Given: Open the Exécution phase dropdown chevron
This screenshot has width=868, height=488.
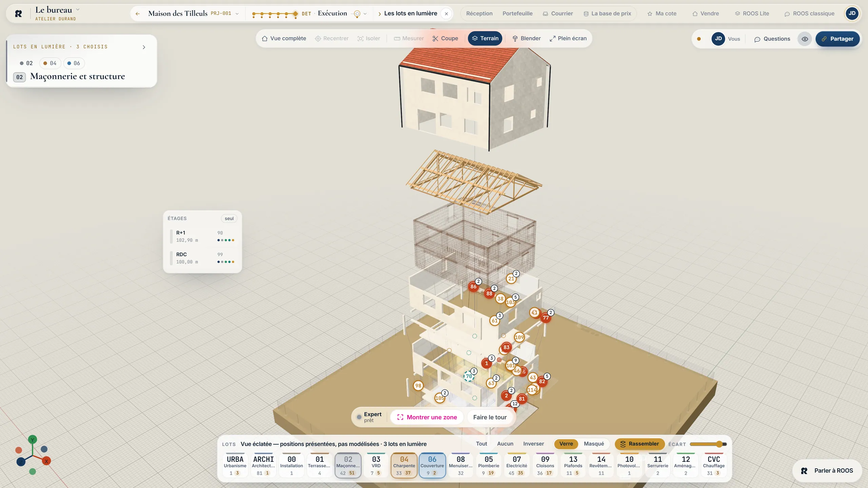Looking at the screenshot, I should (365, 14).
